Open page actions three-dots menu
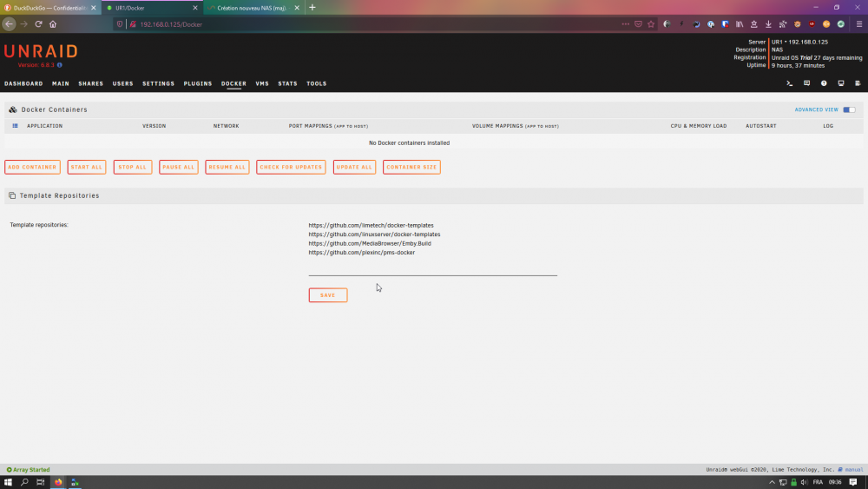 [x=625, y=23]
